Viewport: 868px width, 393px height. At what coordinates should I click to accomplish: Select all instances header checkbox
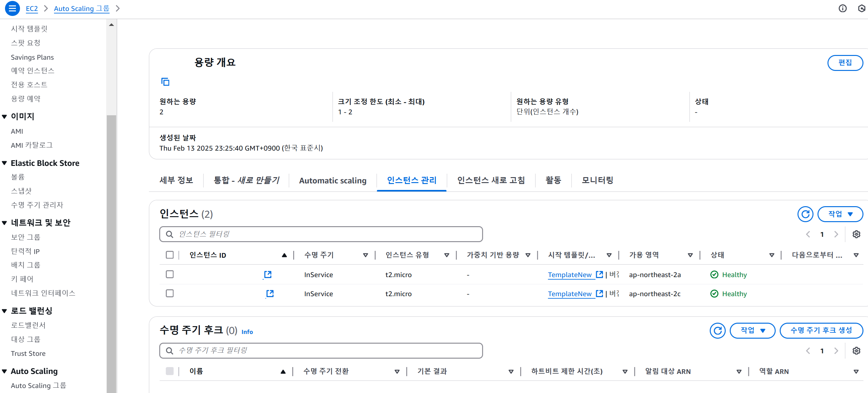(x=170, y=255)
